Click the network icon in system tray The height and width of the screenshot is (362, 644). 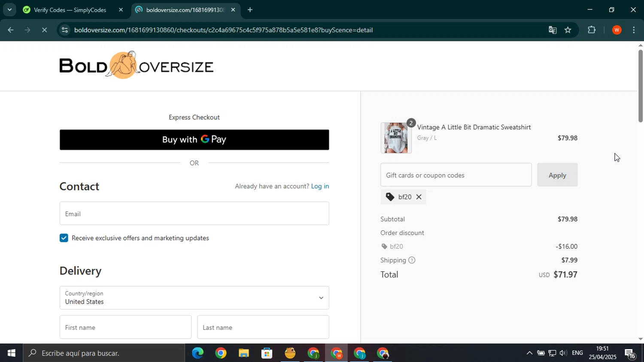552,353
